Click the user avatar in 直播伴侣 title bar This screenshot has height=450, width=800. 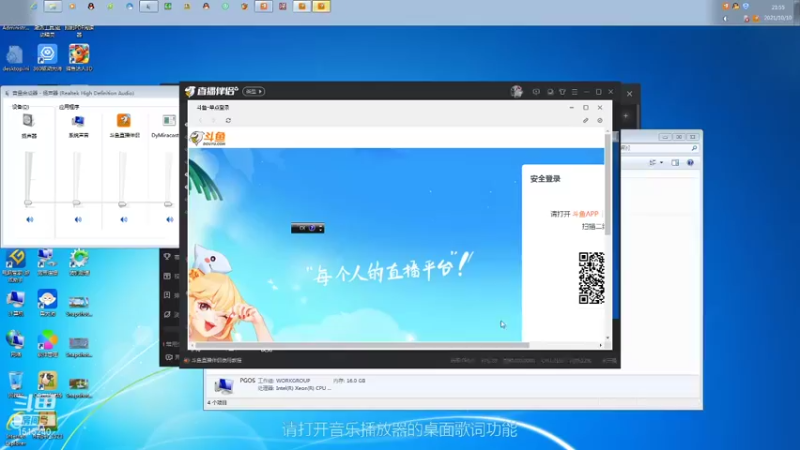click(x=516, y=91)
